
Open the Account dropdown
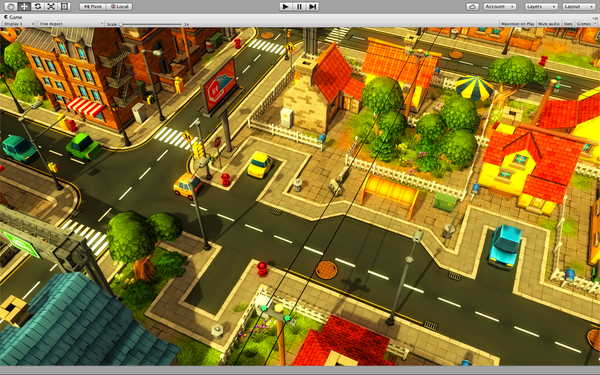pos(500,7)
